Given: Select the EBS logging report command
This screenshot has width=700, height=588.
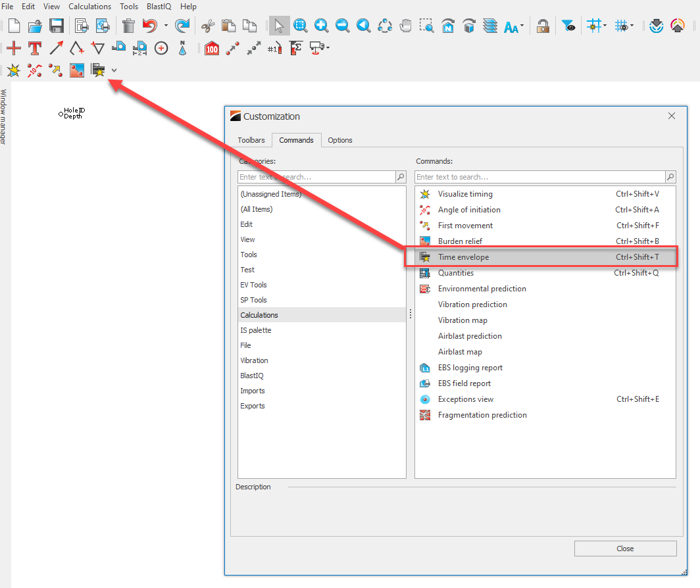Looking at the screenshot, I should pyautogui.click(x=545, y=368).
